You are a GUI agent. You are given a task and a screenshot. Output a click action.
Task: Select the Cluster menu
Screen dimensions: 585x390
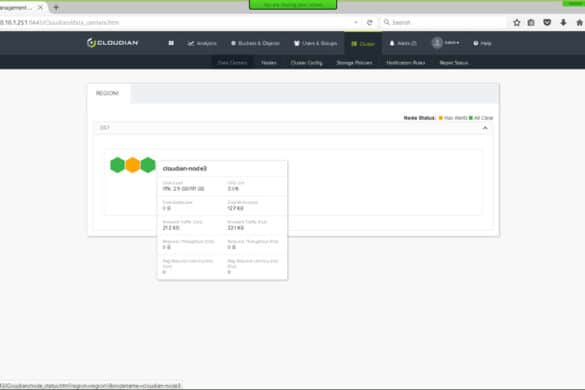coord(363,44)
